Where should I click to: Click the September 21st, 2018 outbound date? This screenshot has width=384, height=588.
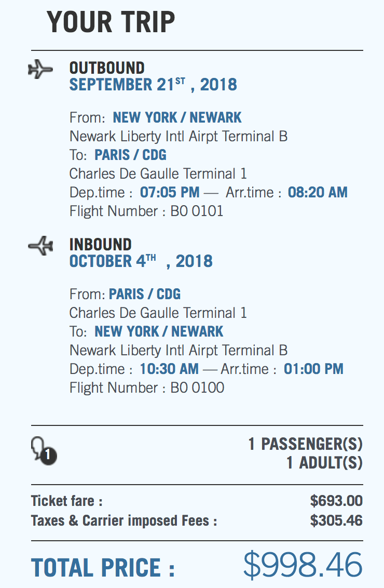[x=153, y=85]
